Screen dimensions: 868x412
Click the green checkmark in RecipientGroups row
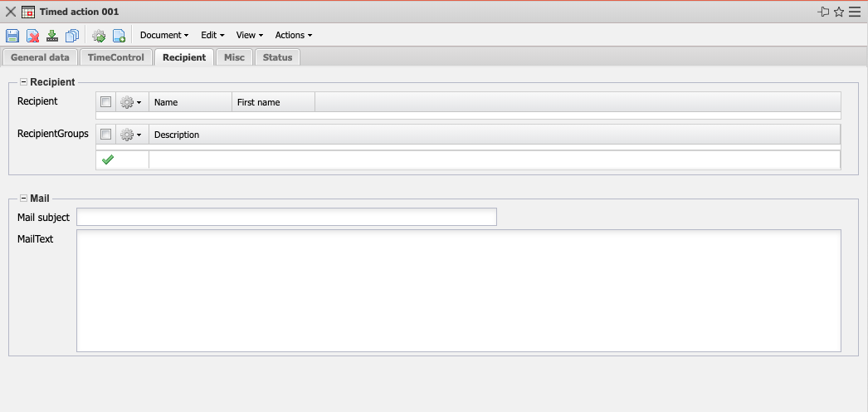click(x=108, y=159)
